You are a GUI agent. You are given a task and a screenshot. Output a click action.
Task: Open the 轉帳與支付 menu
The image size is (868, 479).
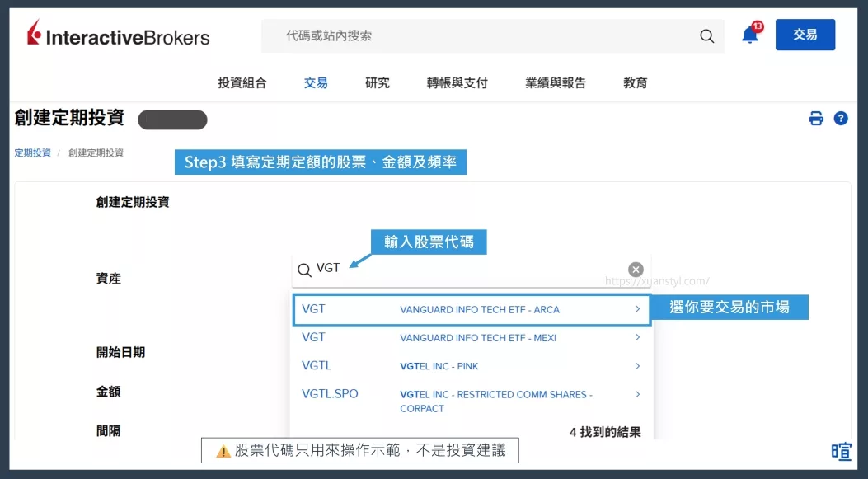point(457,82)
